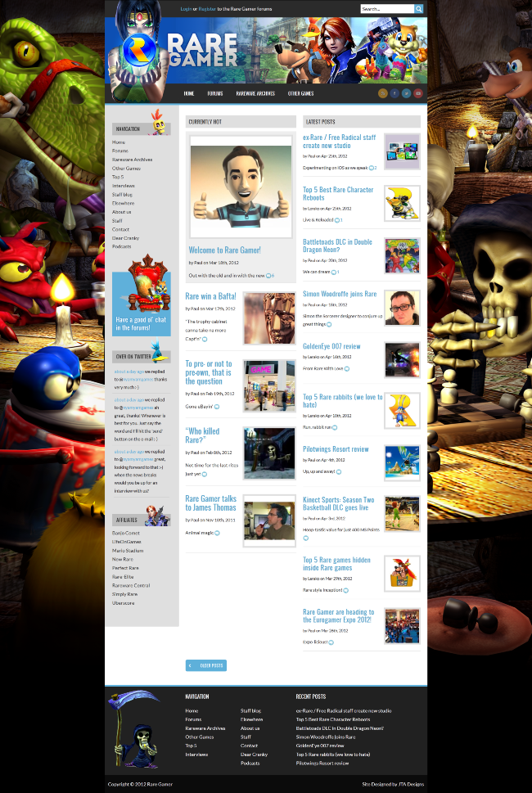The image size is (532, 793).
Task: Open Dear Cranky in sidebar navigation
Action: (x=125, y=237)
